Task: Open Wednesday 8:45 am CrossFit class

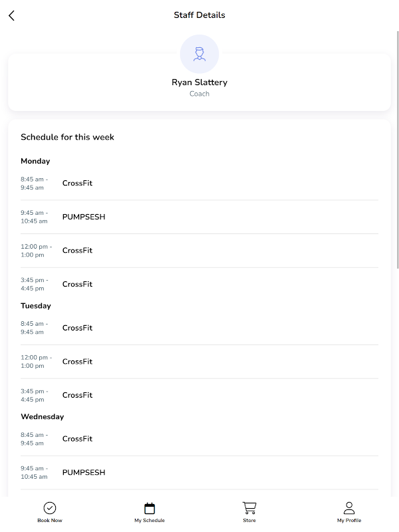Action: (x=77, y=439)
